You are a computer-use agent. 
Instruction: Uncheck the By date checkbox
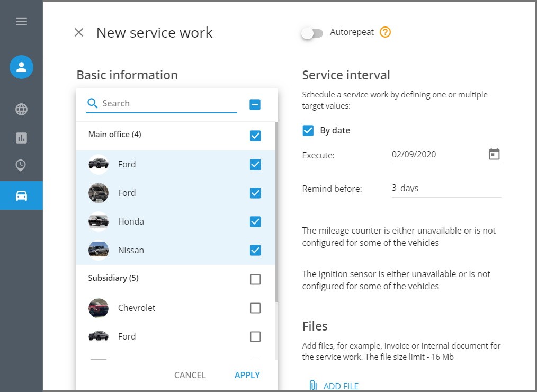(308, 130)
